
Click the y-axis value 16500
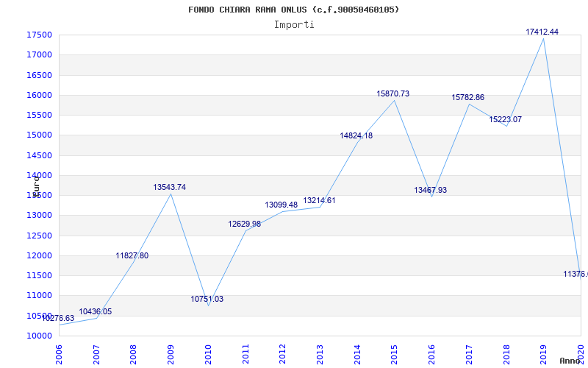39,76
